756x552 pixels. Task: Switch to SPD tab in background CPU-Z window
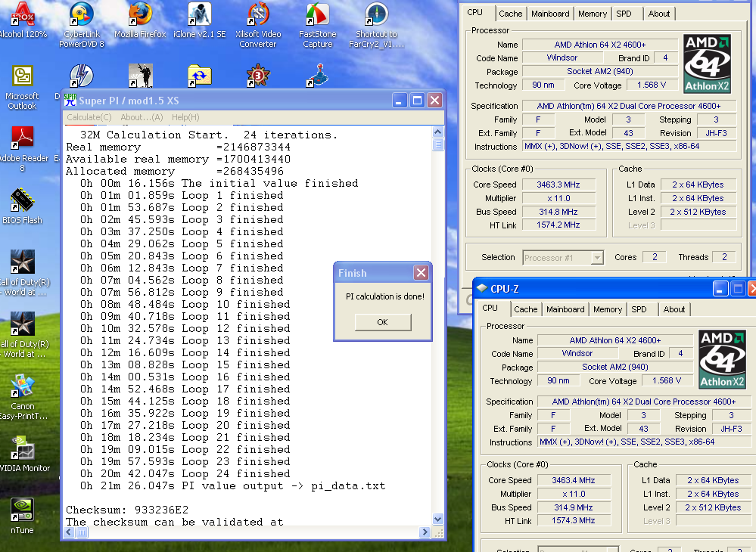624,14
